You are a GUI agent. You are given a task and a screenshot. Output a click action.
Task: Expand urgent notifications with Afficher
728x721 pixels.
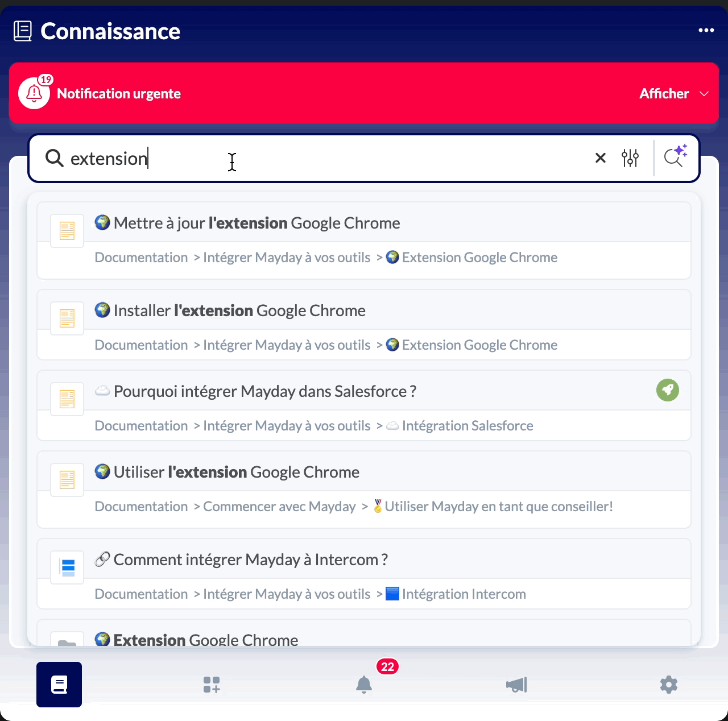664,94
